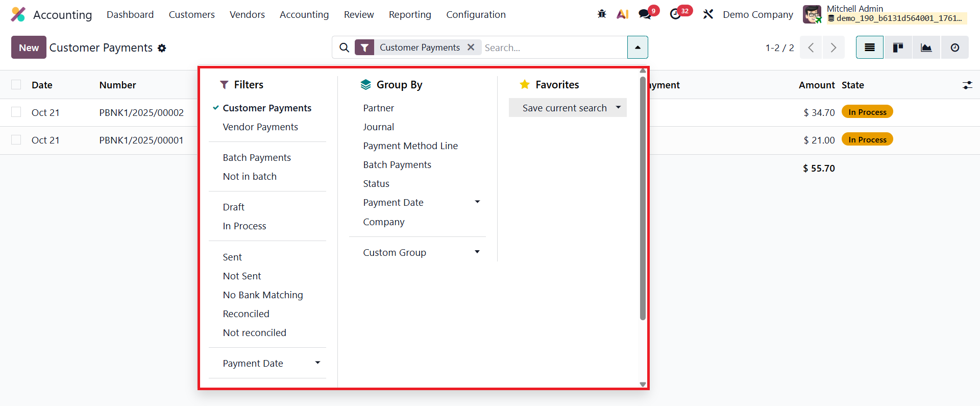The width and height of the screenshot is (980, 406).
Task: Apply the Vendor Payments filter
Action: [x=260, y=127]
